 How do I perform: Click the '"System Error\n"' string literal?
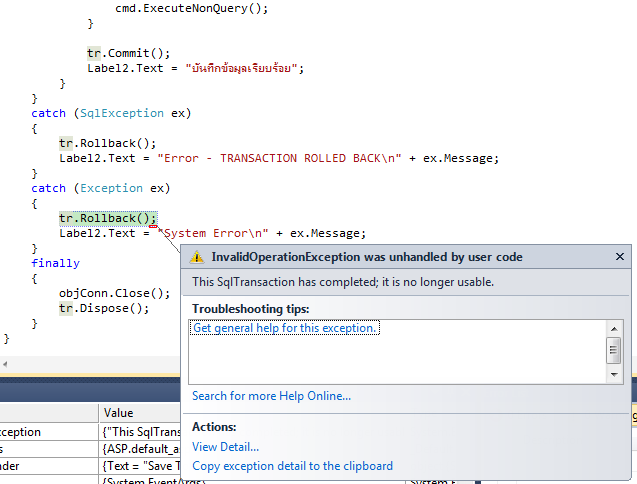[x=213, y=233]
